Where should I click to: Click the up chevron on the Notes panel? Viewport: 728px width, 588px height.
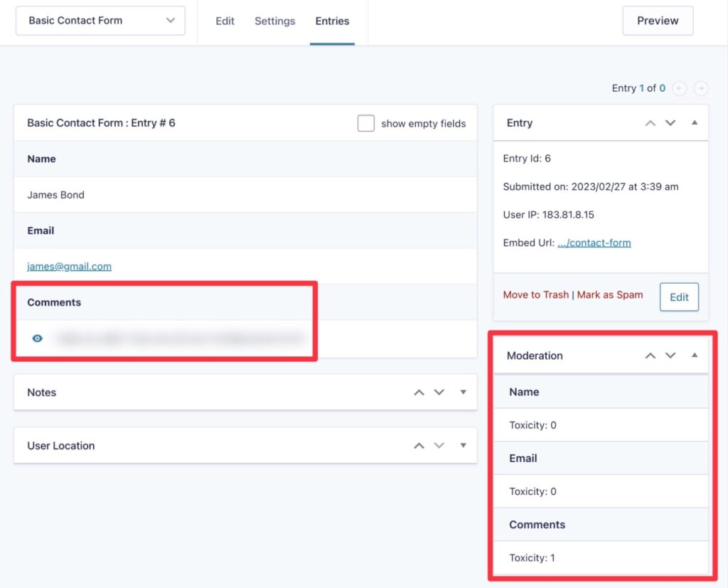[419, 392]
